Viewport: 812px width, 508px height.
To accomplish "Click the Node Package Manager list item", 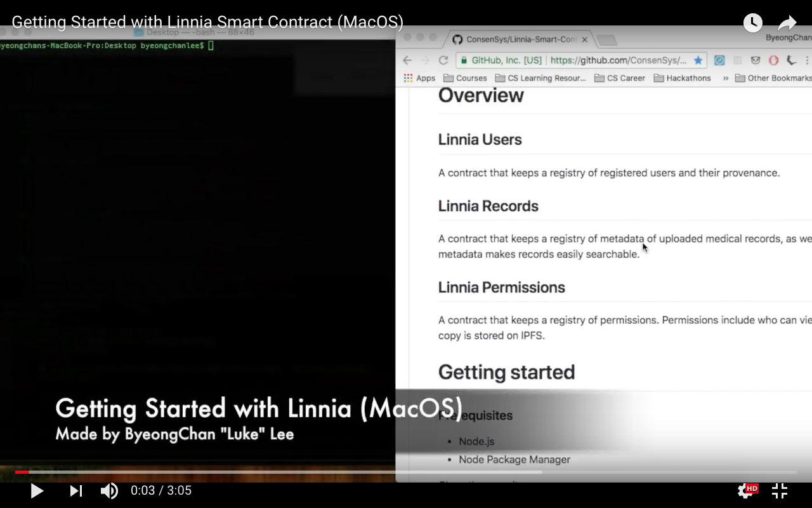I will point(514,459).
